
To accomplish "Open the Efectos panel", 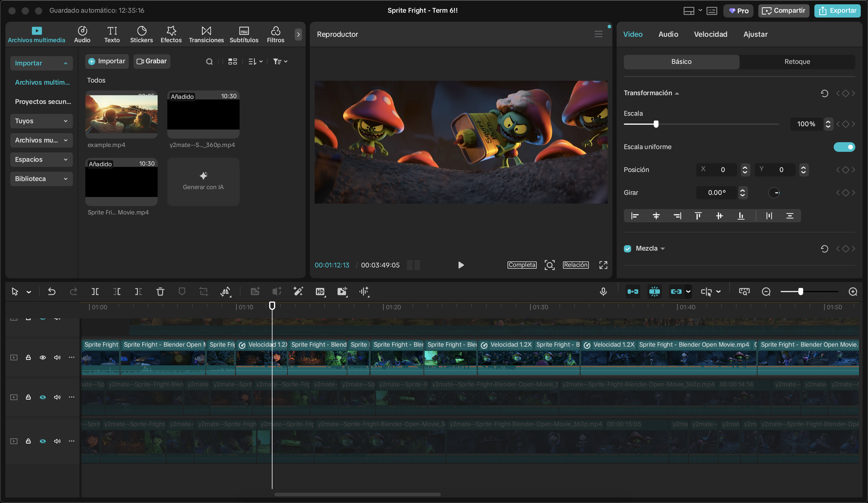I will (171, 34).
